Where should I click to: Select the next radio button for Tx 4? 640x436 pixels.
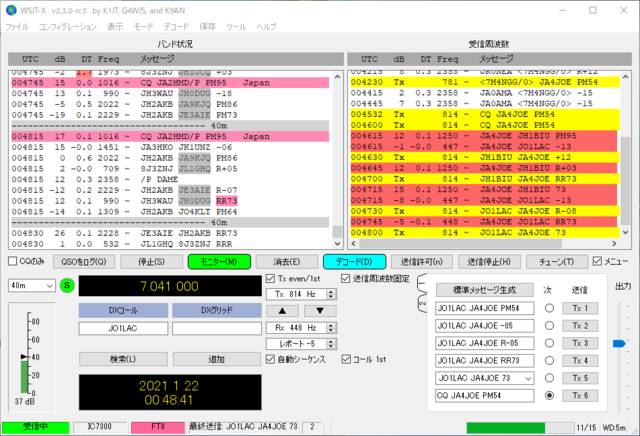point(549,360)
